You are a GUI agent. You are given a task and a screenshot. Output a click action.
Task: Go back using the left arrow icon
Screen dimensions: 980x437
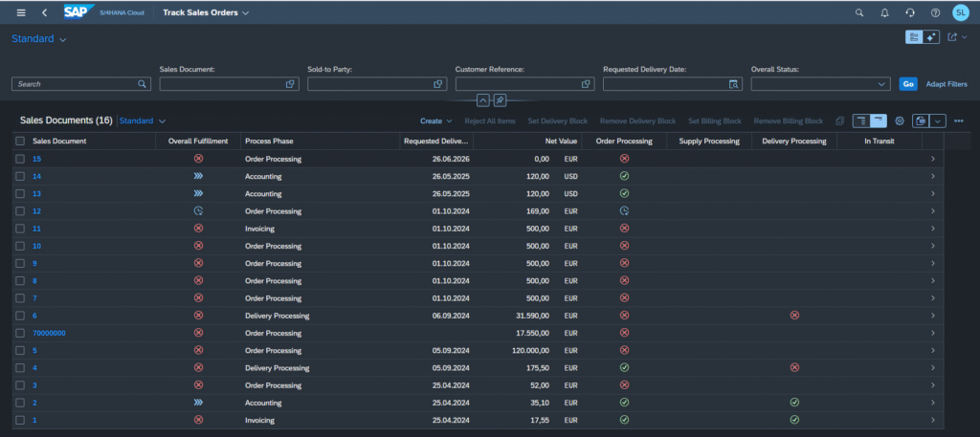point(44,12)
